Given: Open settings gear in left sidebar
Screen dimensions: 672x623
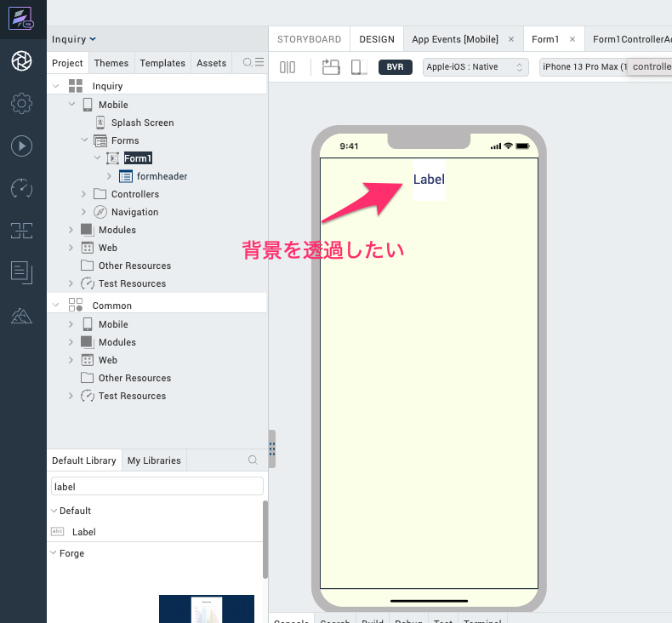Looking at the screenshot, I should [21, 103].
